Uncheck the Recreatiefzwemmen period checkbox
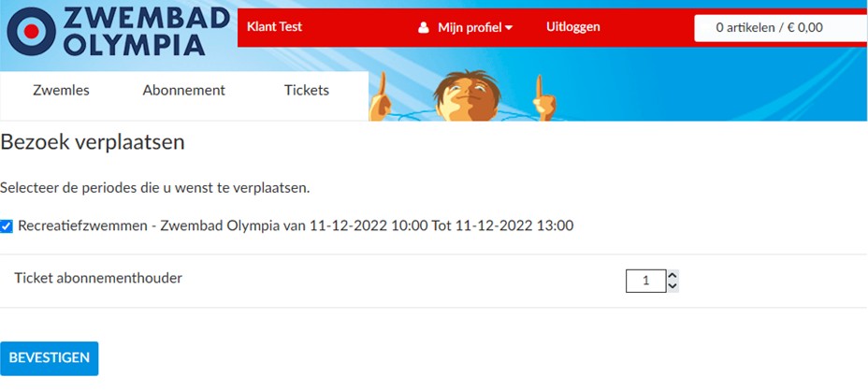This screenshot has height=392, width=868. [x=7, y=226]
